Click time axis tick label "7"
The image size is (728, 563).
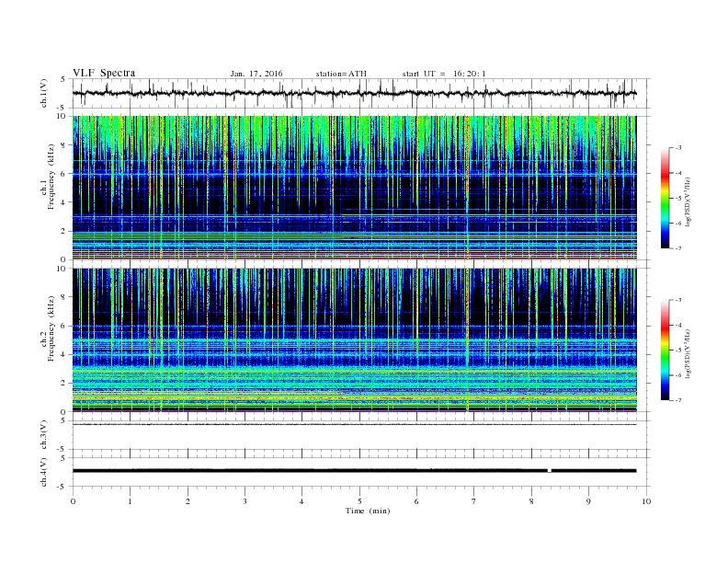474,501
